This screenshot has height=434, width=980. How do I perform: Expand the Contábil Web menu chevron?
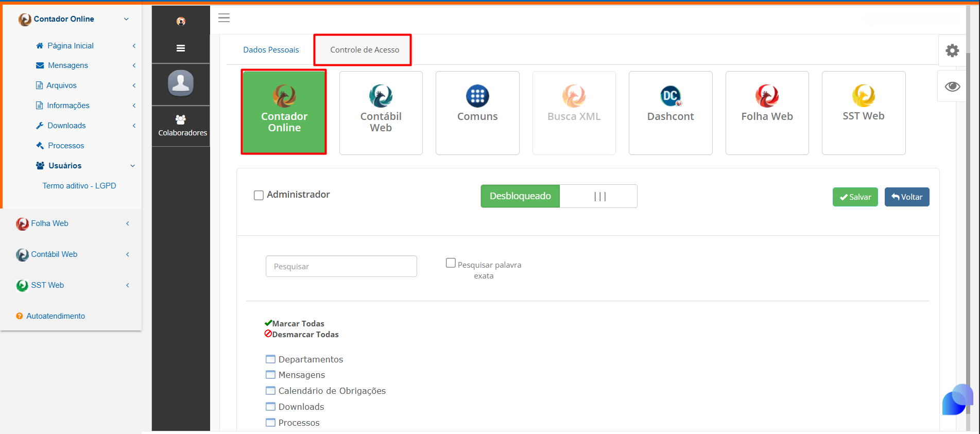[128, 254]
